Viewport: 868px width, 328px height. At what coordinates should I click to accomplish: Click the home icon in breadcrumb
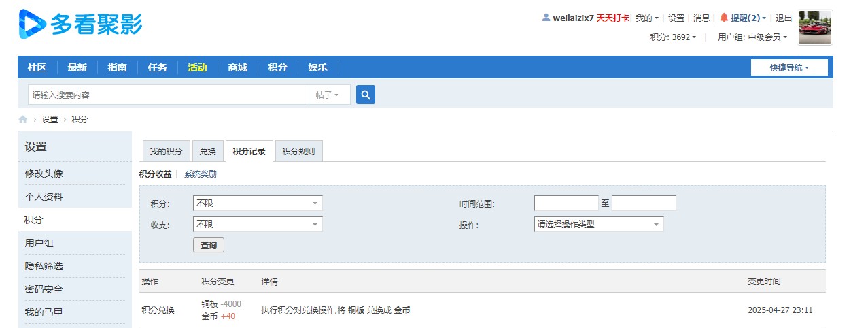(x=23, y=120)
